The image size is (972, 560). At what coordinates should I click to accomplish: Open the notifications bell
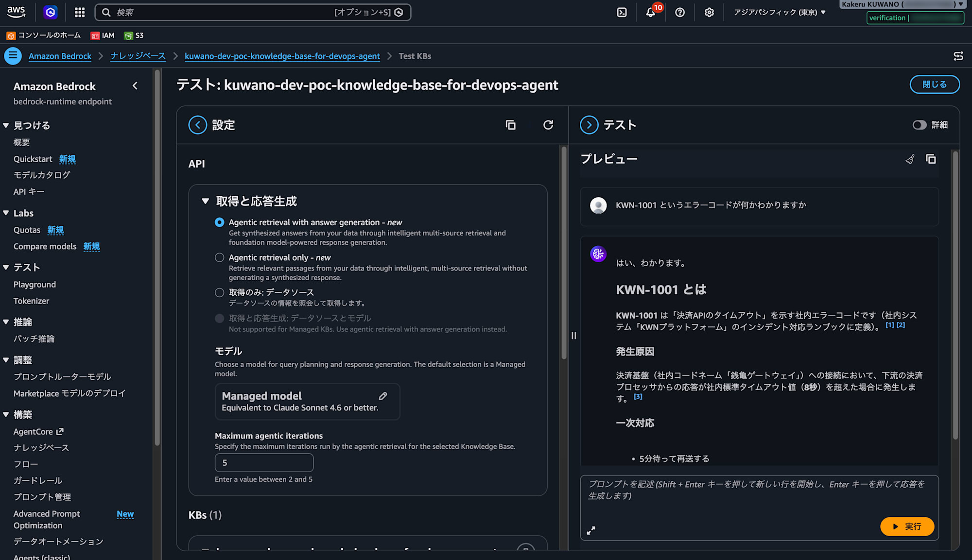(651, 12)
